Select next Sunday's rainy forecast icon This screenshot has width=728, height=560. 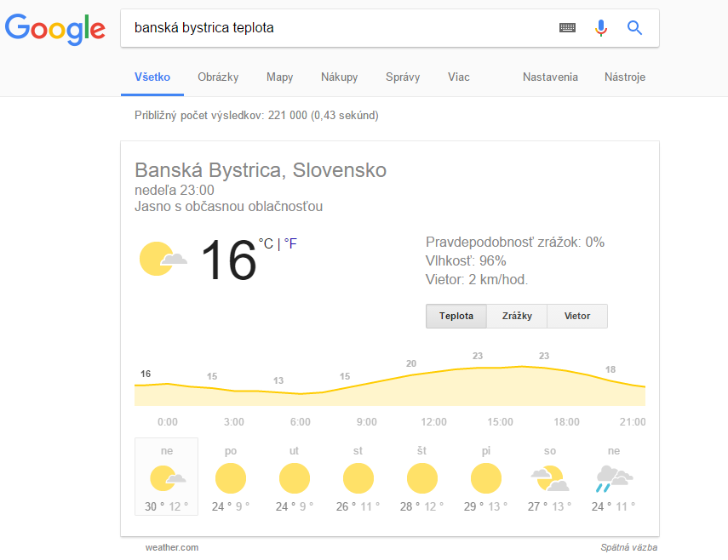coord(614,478)
